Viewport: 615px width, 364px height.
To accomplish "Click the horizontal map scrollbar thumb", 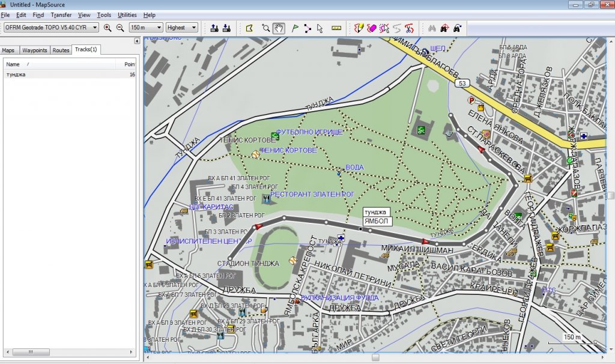I will 375,357.
